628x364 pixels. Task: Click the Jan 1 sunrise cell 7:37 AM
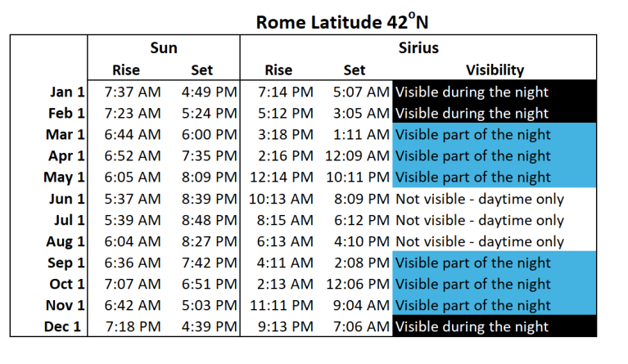[x=133, y=92]
